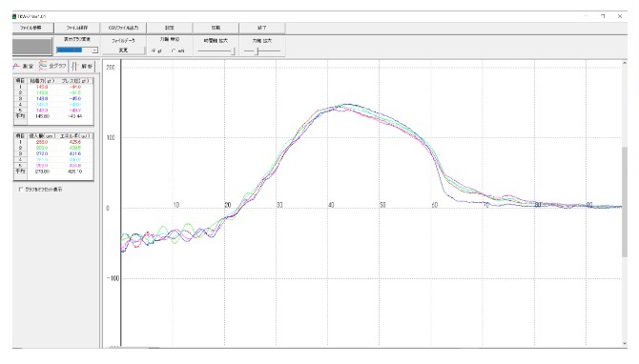Click the ファイル保存 button

(77, 28)
